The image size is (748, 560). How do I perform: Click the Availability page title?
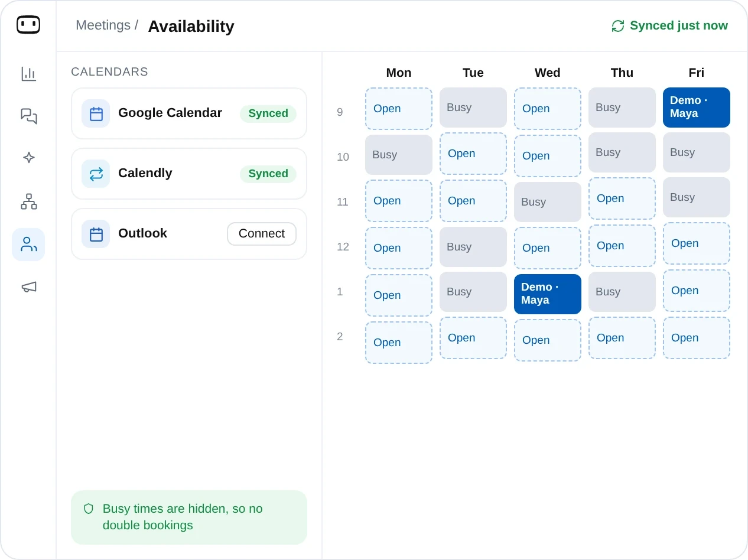tap(191, 26)
